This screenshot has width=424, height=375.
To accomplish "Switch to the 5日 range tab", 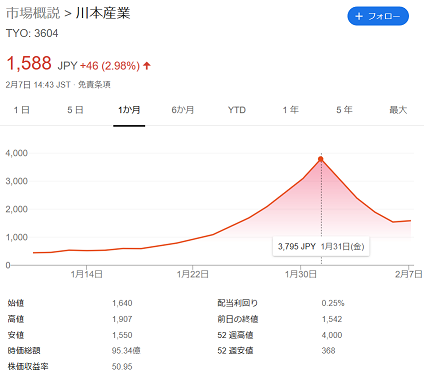I will (x=75, y=110).
